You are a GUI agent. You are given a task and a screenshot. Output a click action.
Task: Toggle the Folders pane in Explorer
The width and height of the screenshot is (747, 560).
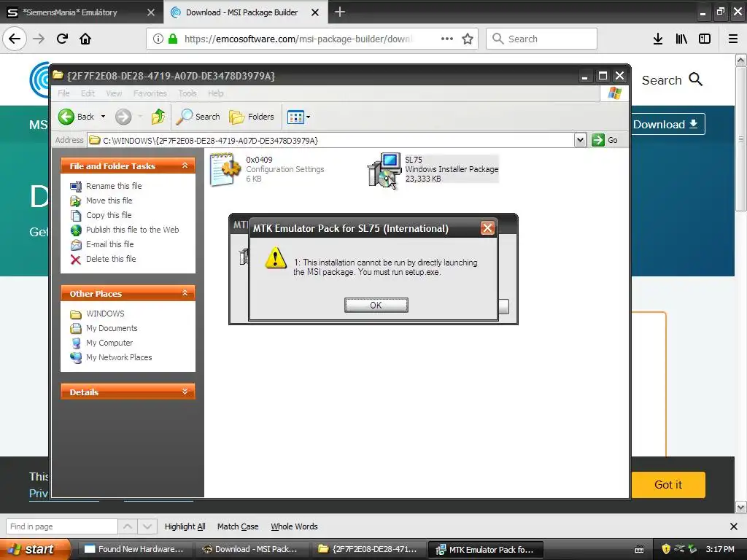click(252, 117)
